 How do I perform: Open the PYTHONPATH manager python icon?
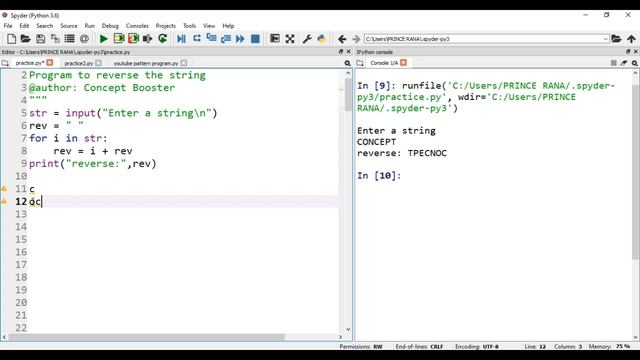[x=322, y=39]
